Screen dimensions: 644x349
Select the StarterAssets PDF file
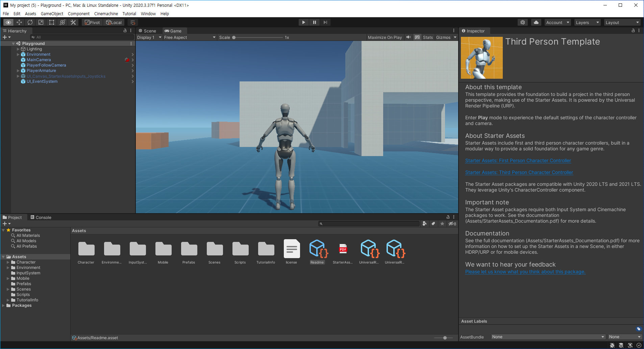(x=343, y=252)
